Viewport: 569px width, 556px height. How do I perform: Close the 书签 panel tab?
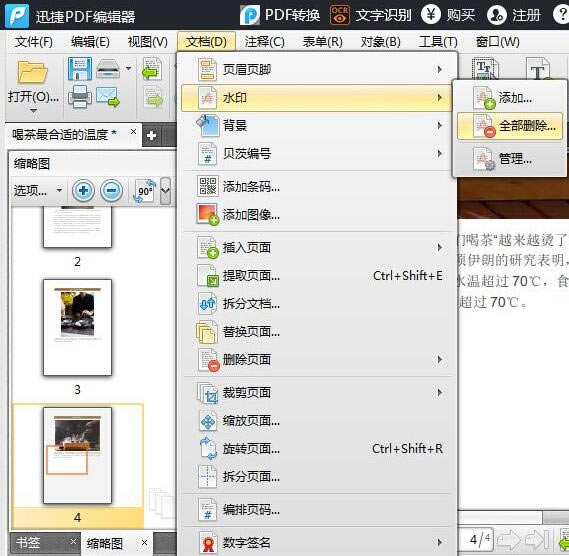pyautogui.click(x=73, y=541)
